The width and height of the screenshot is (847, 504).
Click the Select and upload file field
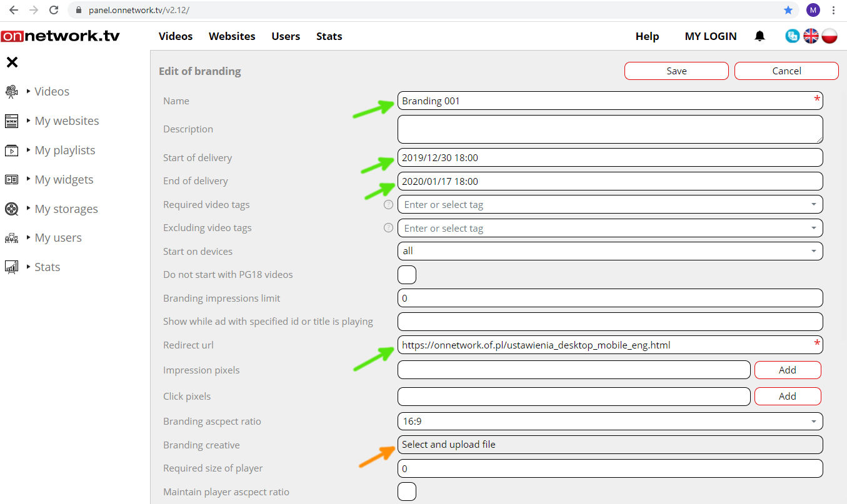[x=609, y=445]
